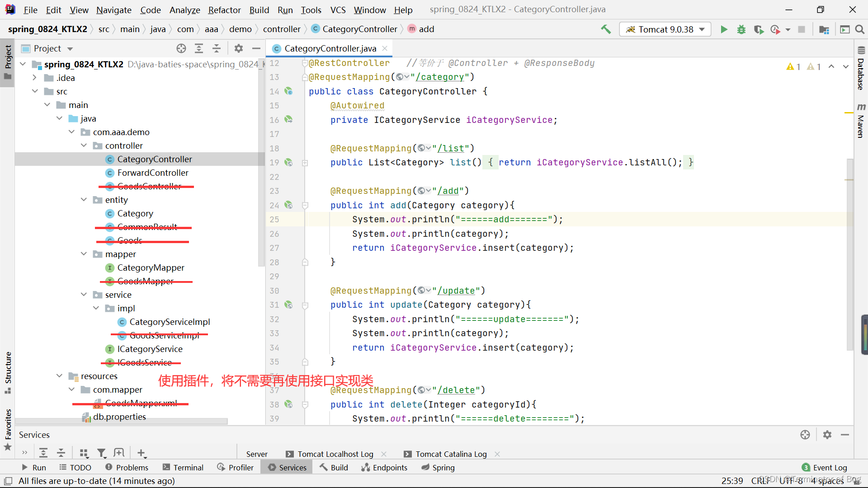The height and width of the screenshot is (488, 868).
Task: Toggle code folding for add method at line 24
Action: [x=305, y=206]
